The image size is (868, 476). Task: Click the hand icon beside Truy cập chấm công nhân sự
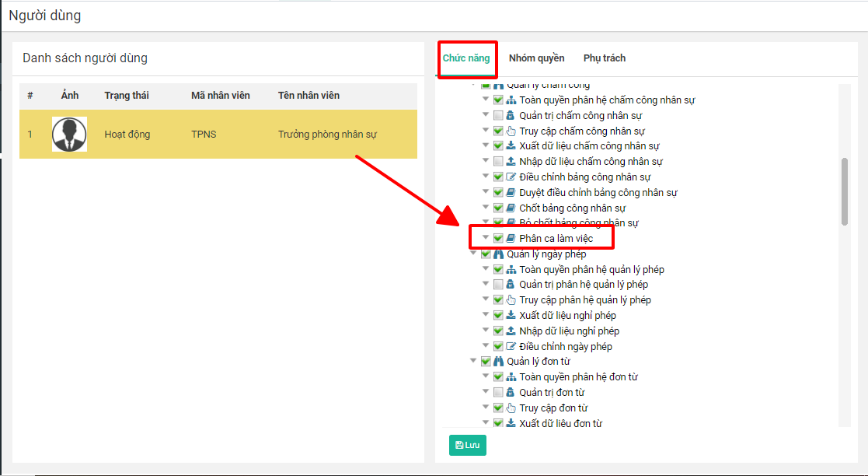511,131
